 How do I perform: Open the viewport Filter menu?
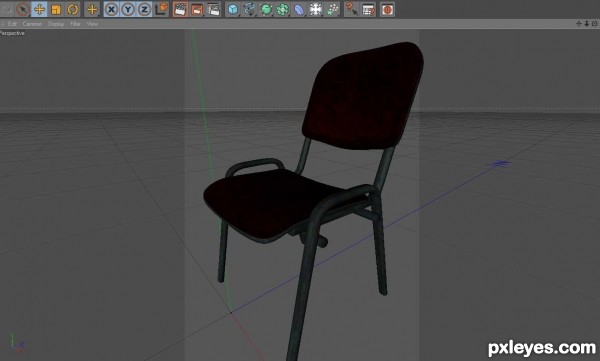point(75,24)
